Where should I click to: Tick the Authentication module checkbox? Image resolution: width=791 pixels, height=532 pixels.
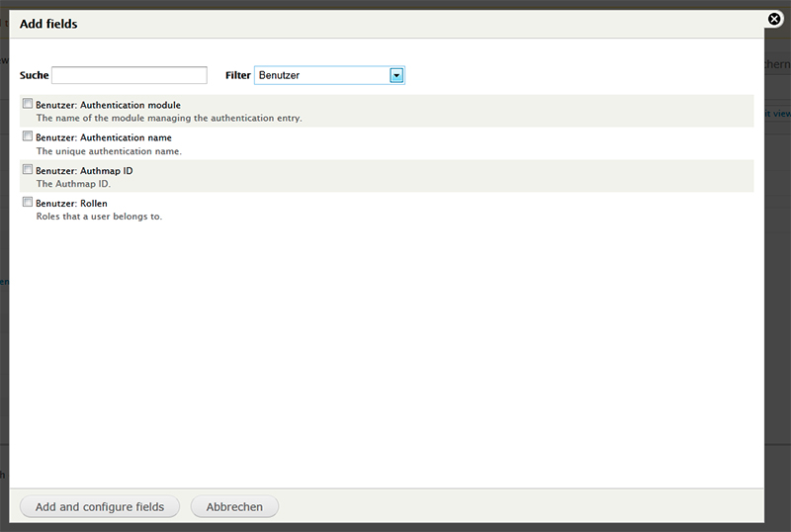click(x=28, y=103)
